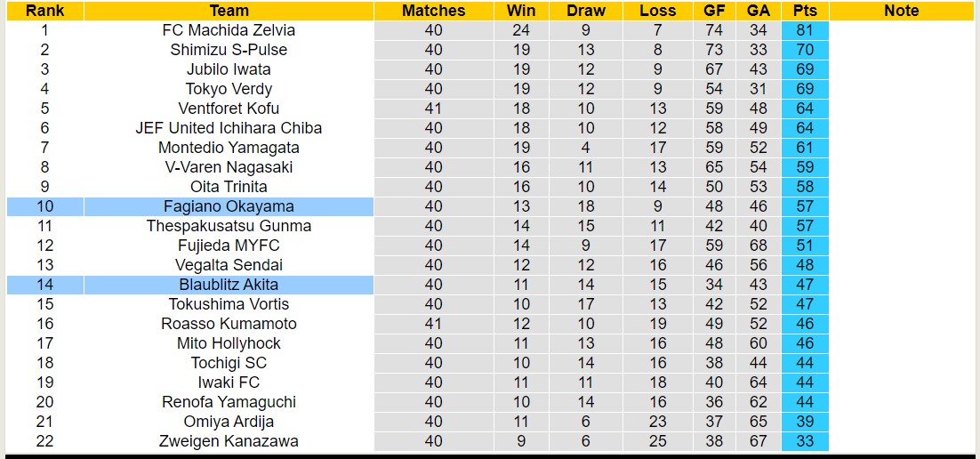This screenshot has height=459, width=980.
Task: Click Roasso Kumamoto team name
Action: 229,324
